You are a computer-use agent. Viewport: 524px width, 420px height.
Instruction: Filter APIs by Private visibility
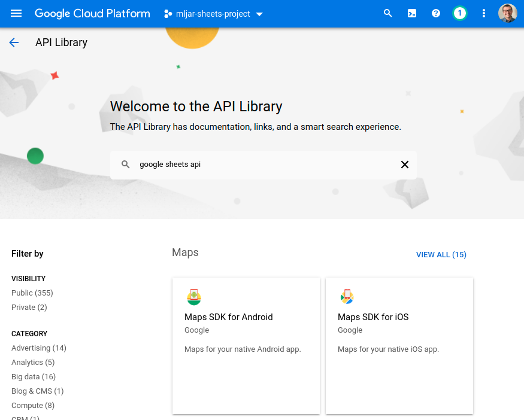click(x=29, y=307)
